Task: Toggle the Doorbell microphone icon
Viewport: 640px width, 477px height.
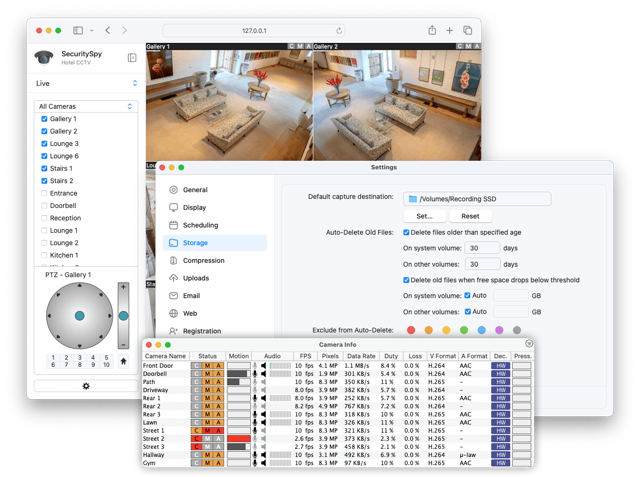Action: 255,374
